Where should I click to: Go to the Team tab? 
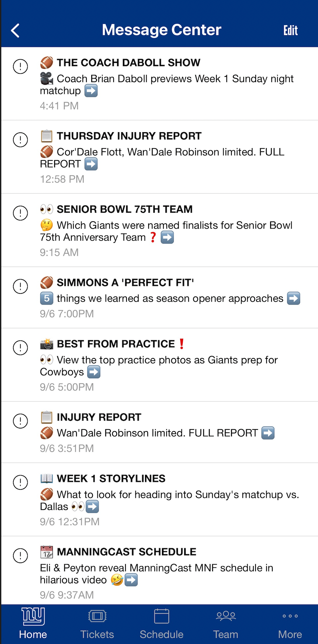tap(225, 623)
